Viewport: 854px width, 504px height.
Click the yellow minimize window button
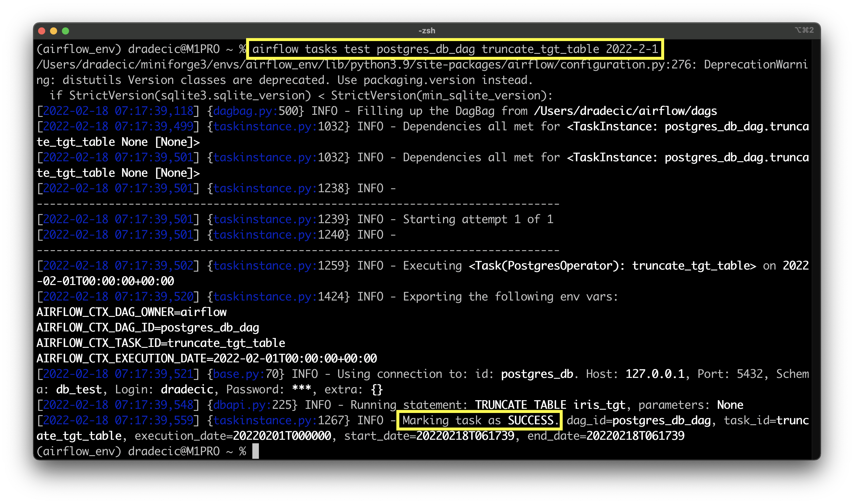pos(54,31)
